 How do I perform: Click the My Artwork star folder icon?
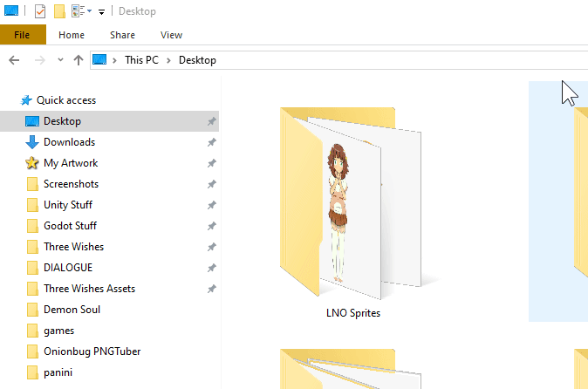(x=32, y=163)
